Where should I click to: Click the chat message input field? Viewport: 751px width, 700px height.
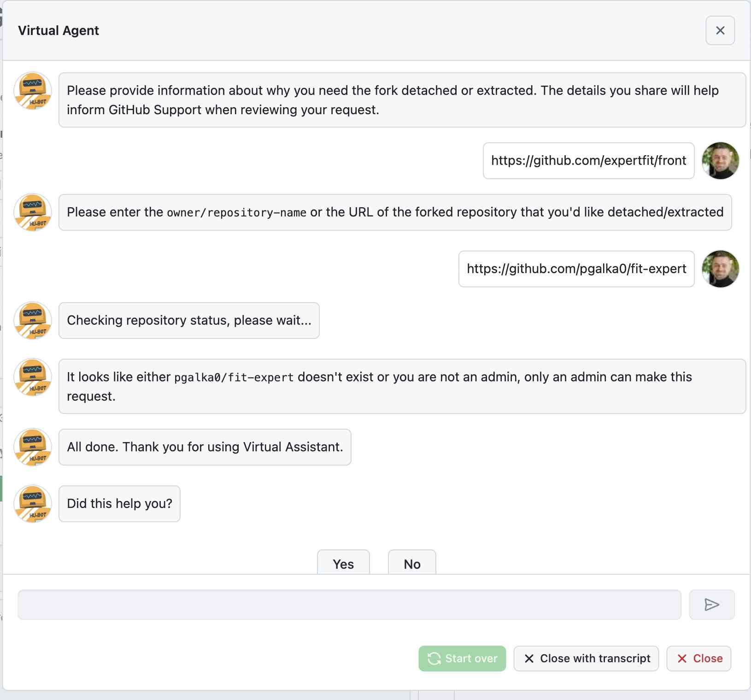(x=349, y=605)
